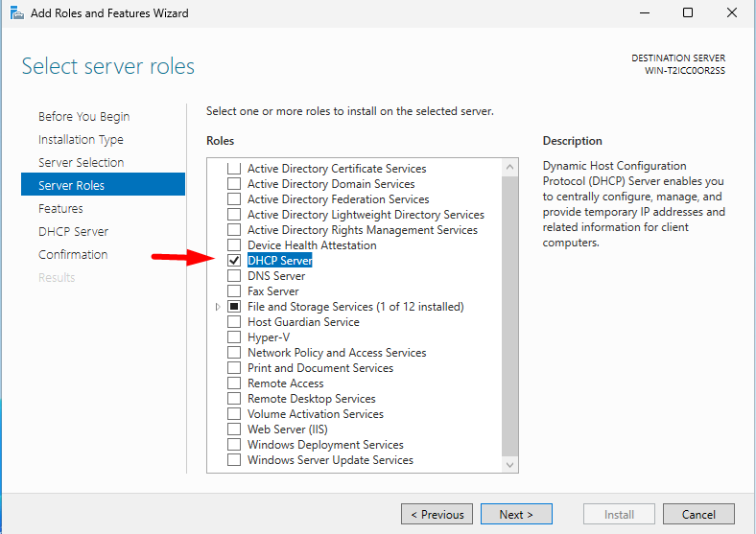Open the DHCP Server step
756x534 pixels.
73,232
